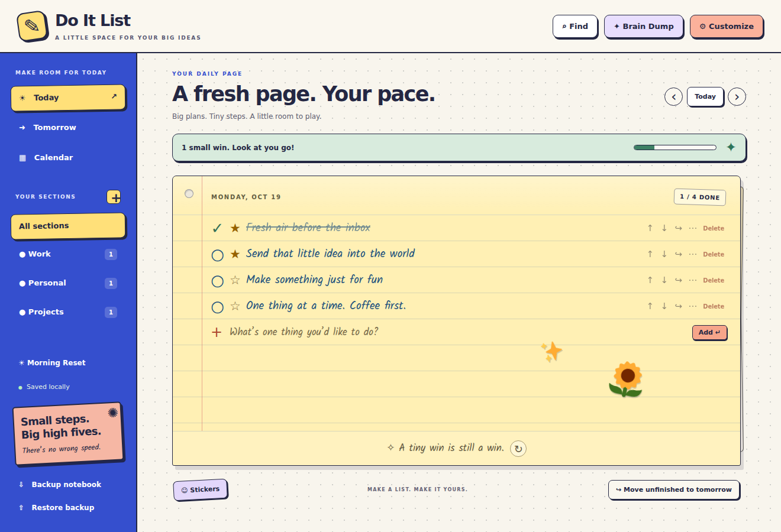This screenshot has height=532, width=781.
Task: Check off 'Send that little idea into the world'
Action: pos(217,255)
